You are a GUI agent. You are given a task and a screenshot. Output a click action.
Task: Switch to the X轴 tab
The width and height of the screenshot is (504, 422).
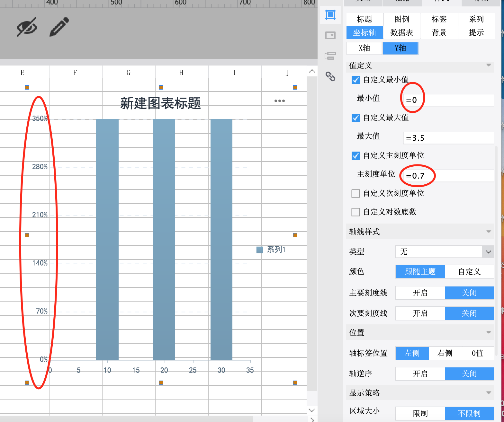364,48
